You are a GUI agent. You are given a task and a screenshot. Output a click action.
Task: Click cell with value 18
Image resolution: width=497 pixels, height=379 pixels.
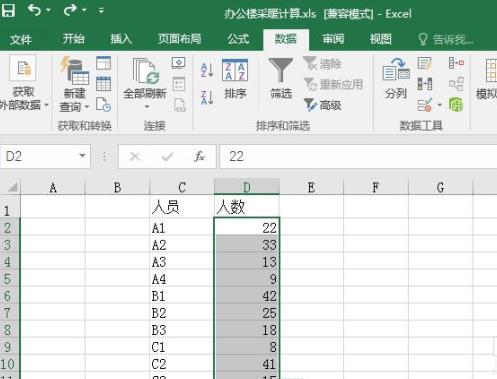[247, 330]
